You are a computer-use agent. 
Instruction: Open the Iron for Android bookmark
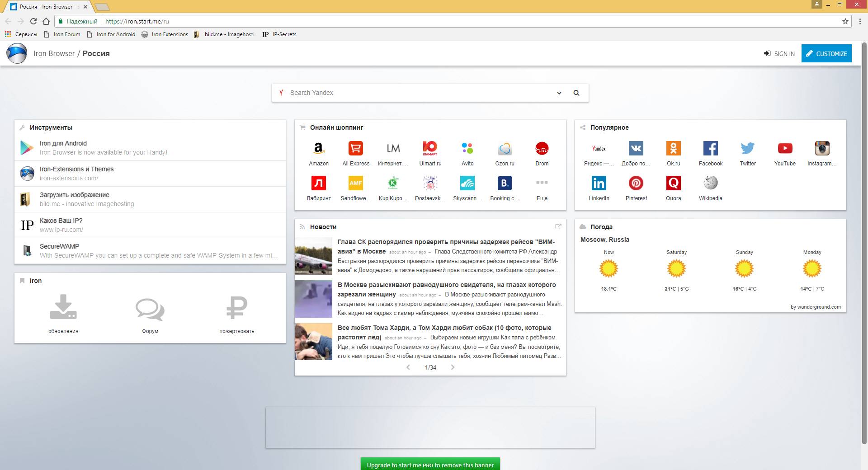(x=111, y=34)
